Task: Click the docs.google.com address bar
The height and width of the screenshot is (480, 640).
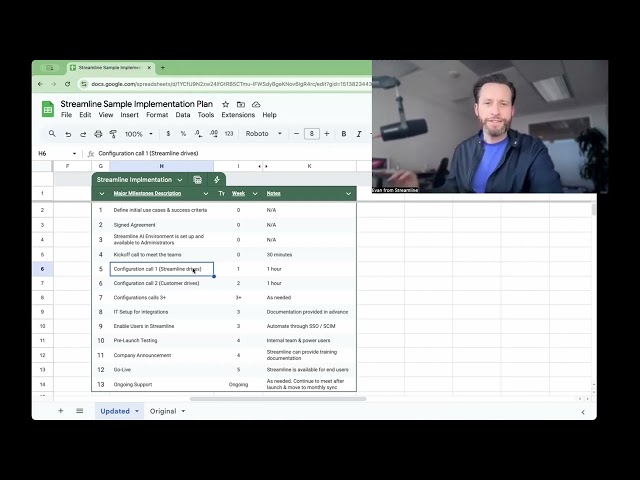Action: click(x=231, y=84)
